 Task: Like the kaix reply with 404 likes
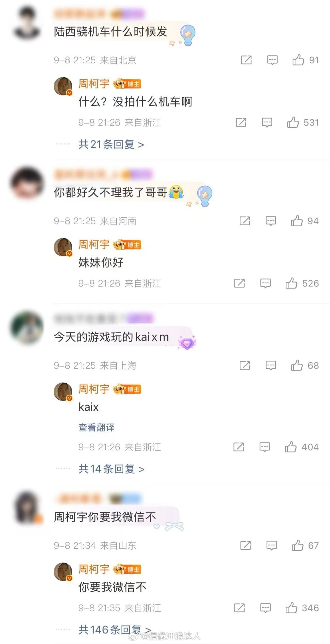coord(291,447)
